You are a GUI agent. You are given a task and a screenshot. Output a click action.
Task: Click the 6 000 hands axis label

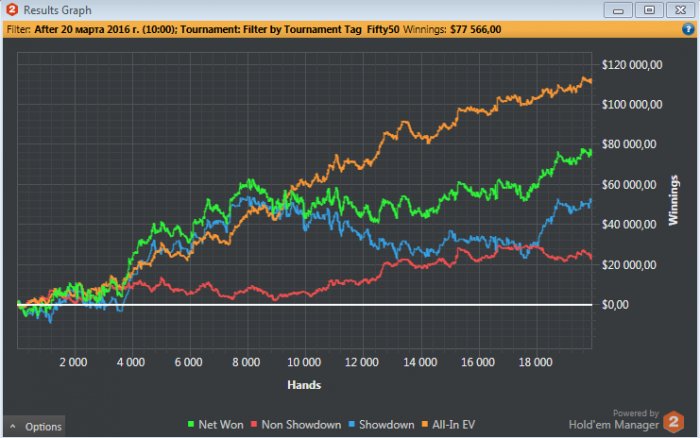(188, 362)
